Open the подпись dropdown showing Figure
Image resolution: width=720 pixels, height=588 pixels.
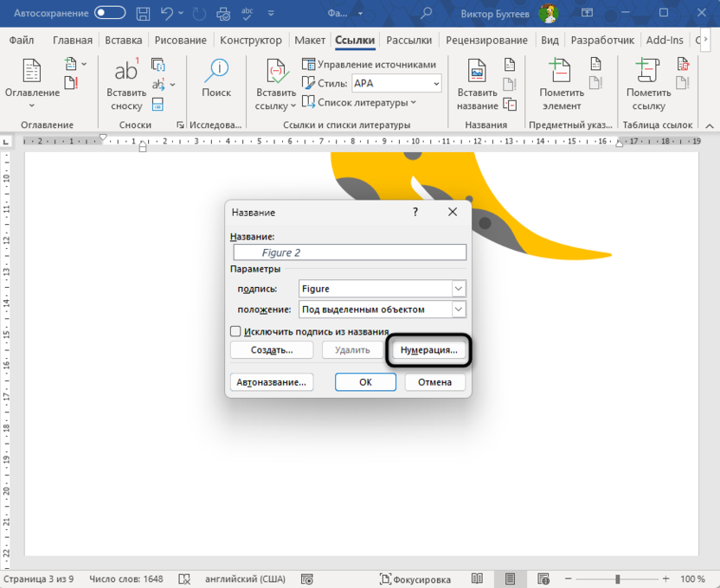[460, 289]
